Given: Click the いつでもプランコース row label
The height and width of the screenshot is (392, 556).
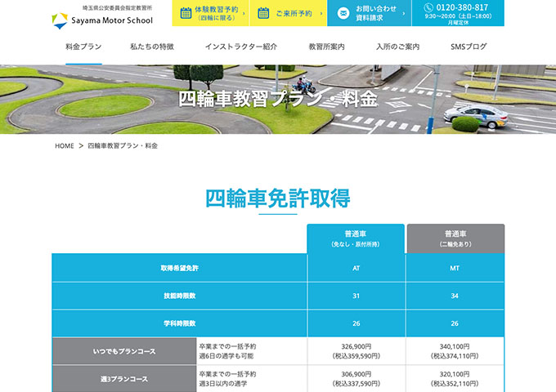Looking at the screenshot, I should [124, 351].
